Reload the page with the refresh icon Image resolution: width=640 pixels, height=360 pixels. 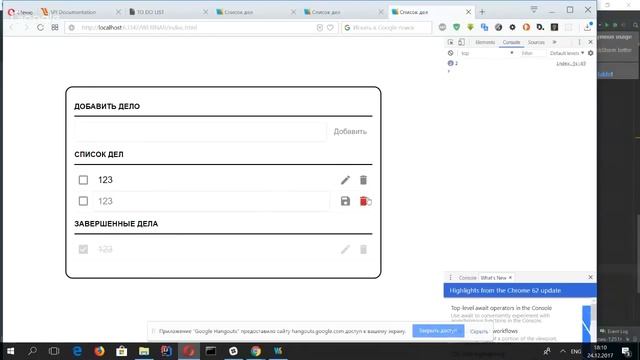40,27
